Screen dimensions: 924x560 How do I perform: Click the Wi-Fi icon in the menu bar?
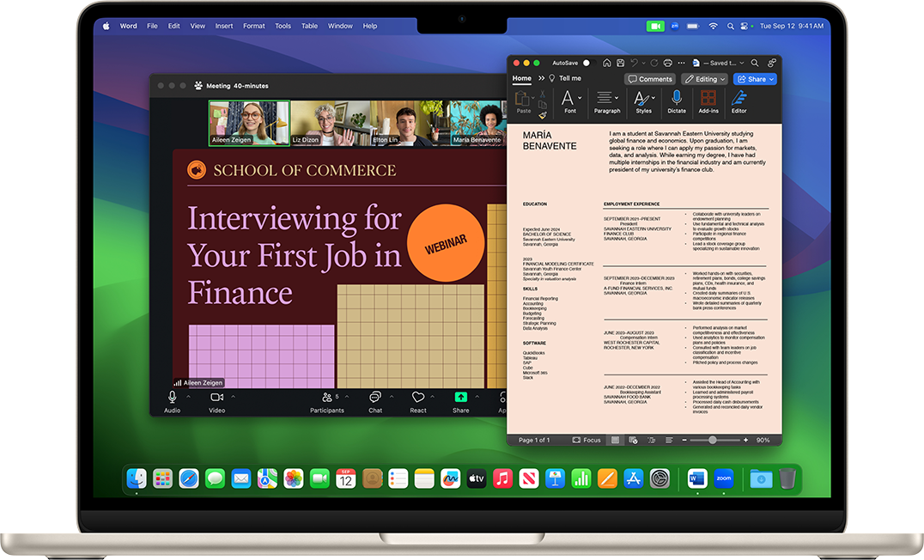[x=713, y=26]
